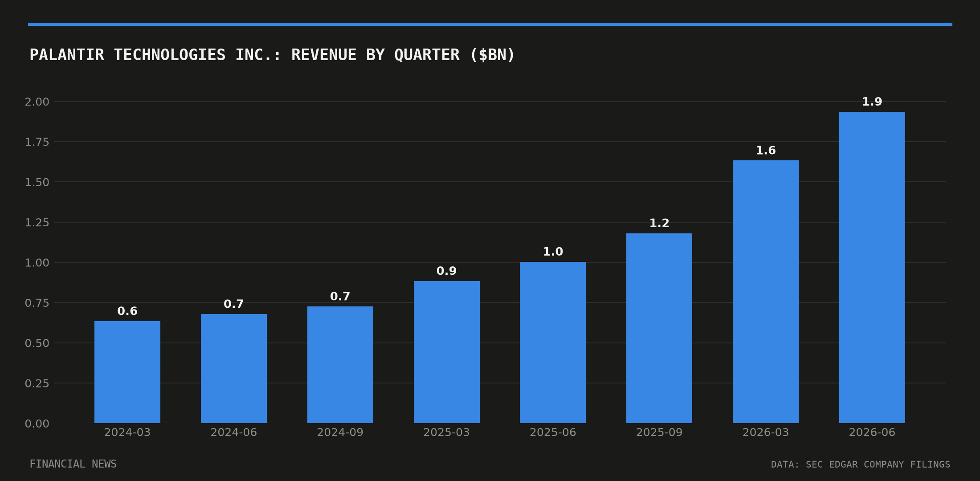Click the '2024-03' x-axis label
This screenshot has width=980, height=481.
[x=127, y=432]
